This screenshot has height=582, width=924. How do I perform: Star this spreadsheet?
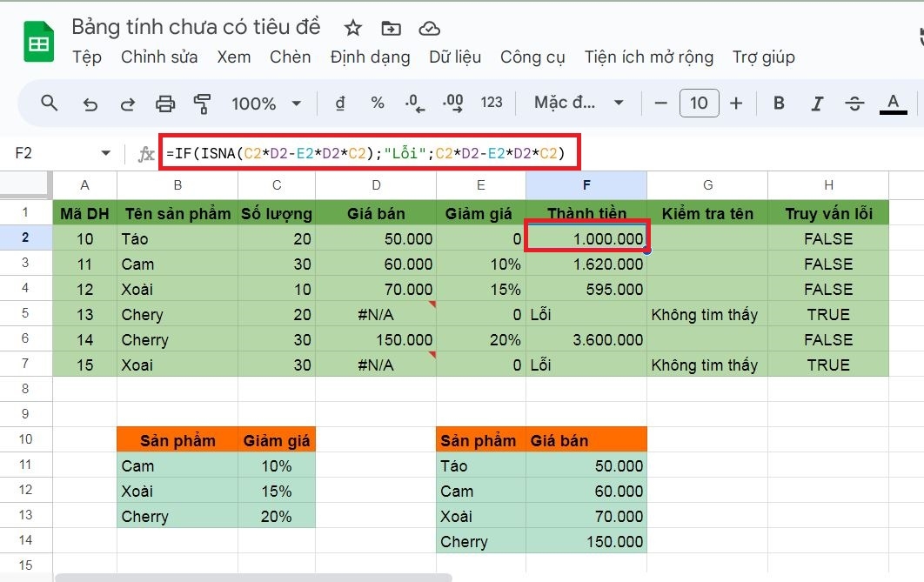point(352,28)
